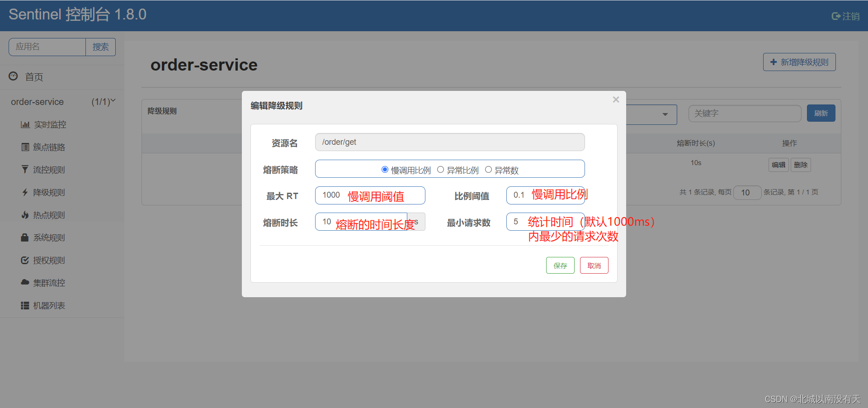Screen dimensions: 868x408
Task: Click the 刷新 refresh button
Action: (821, 113)
